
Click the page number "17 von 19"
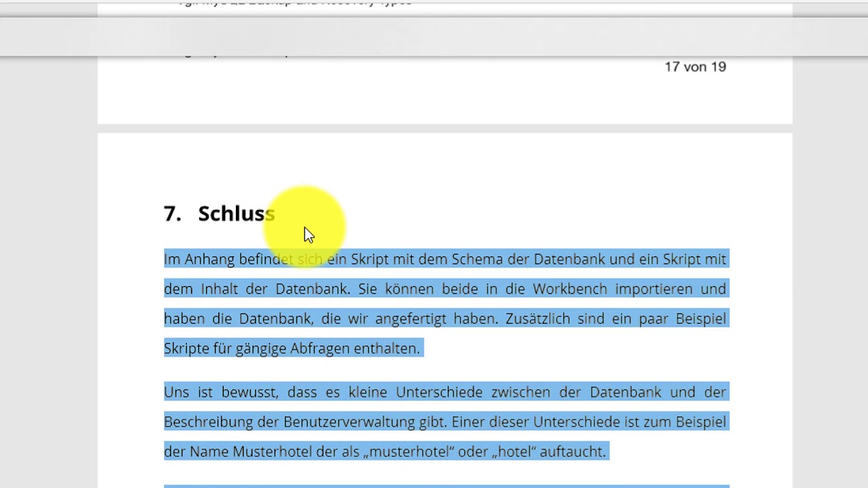tap(695, 66)
